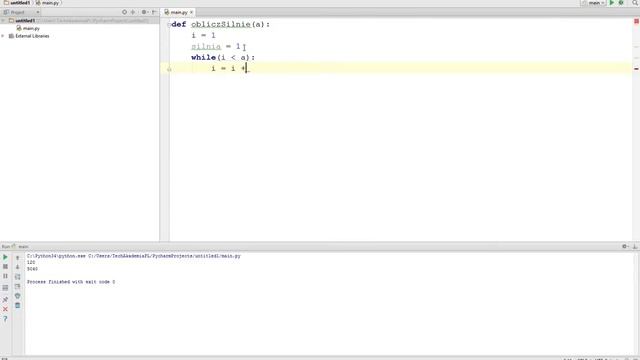Hide the Run panel with the hide icon
This screenshot has height=360, width=640.
635,246
